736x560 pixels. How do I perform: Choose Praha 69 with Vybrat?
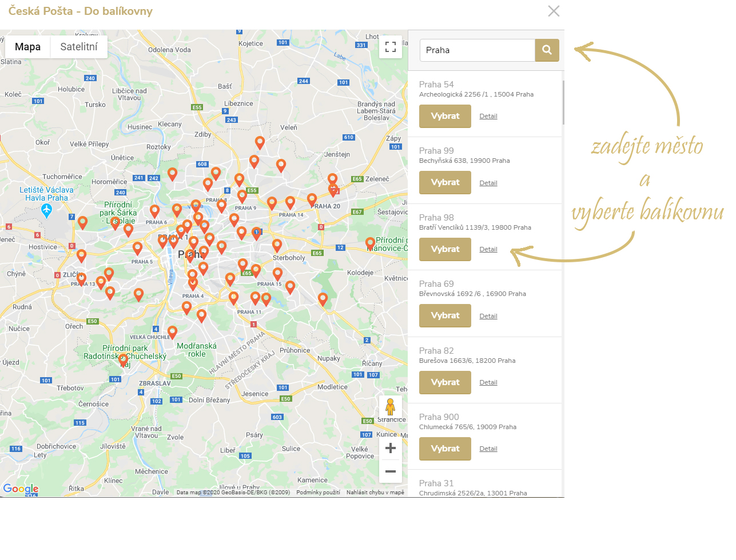point(445,315)
